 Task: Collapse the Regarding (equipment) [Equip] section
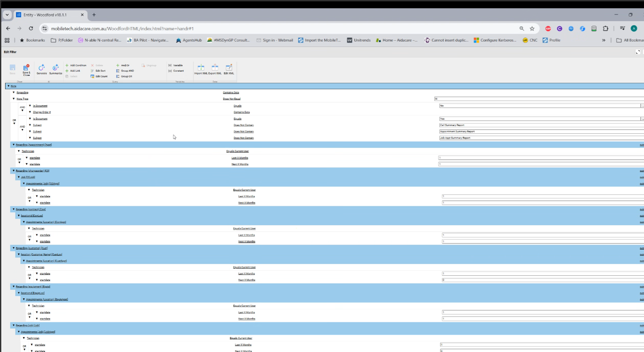tap(14, 287)
